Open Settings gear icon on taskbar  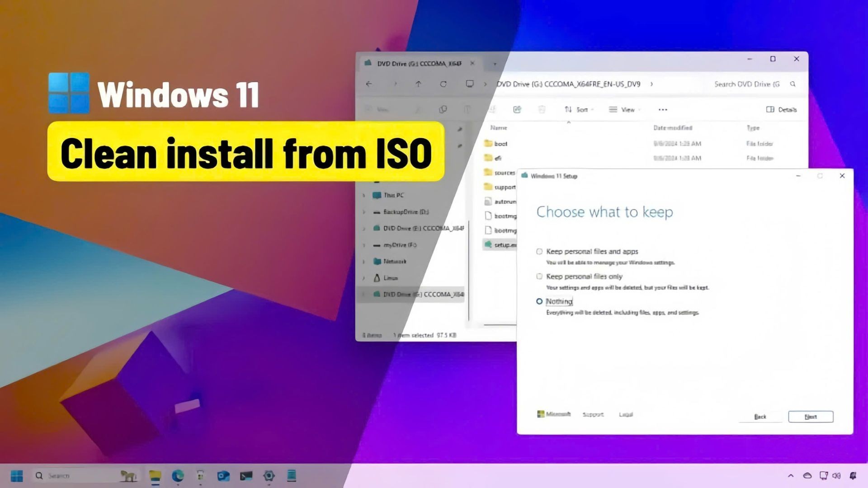tap(269, 476)
